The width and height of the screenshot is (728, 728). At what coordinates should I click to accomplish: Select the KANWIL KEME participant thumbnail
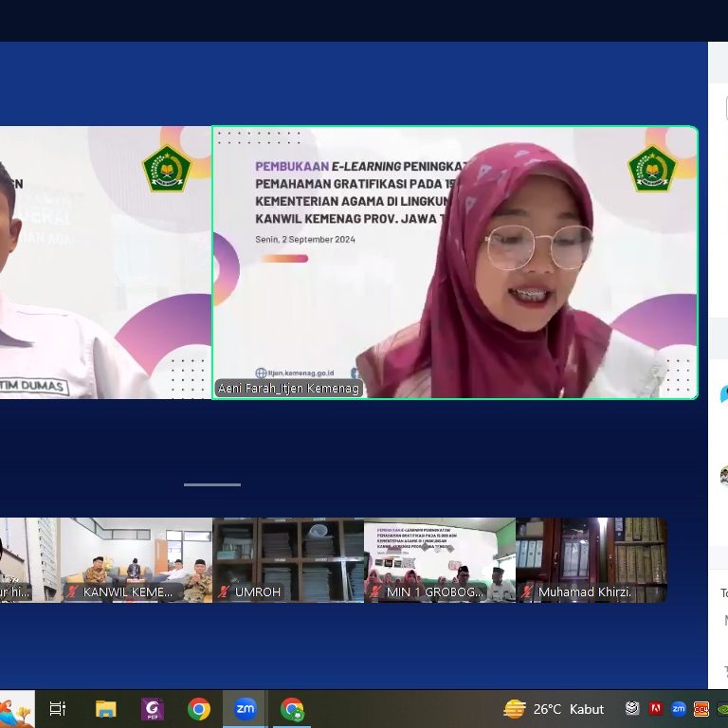coord(136,560)
